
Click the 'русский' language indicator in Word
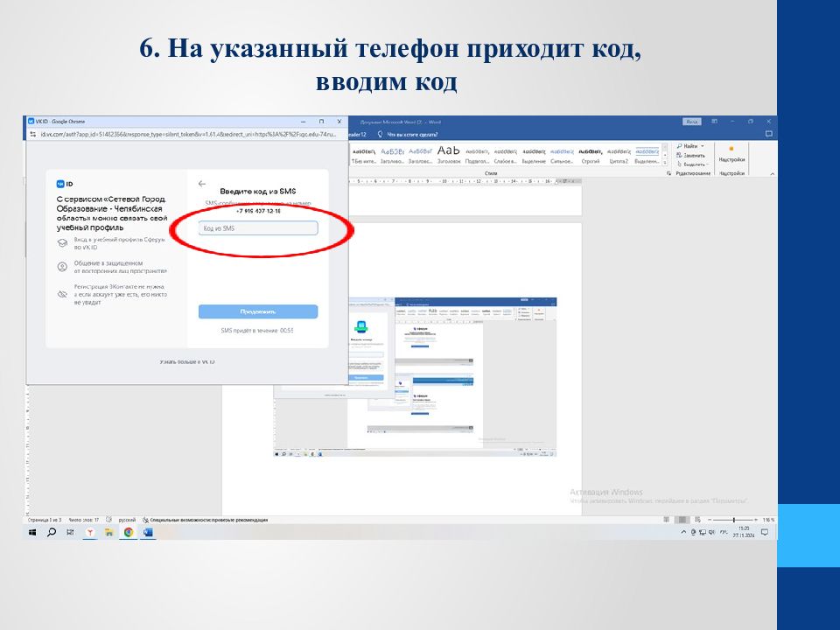pyautogui.click(x=127, y=520)
